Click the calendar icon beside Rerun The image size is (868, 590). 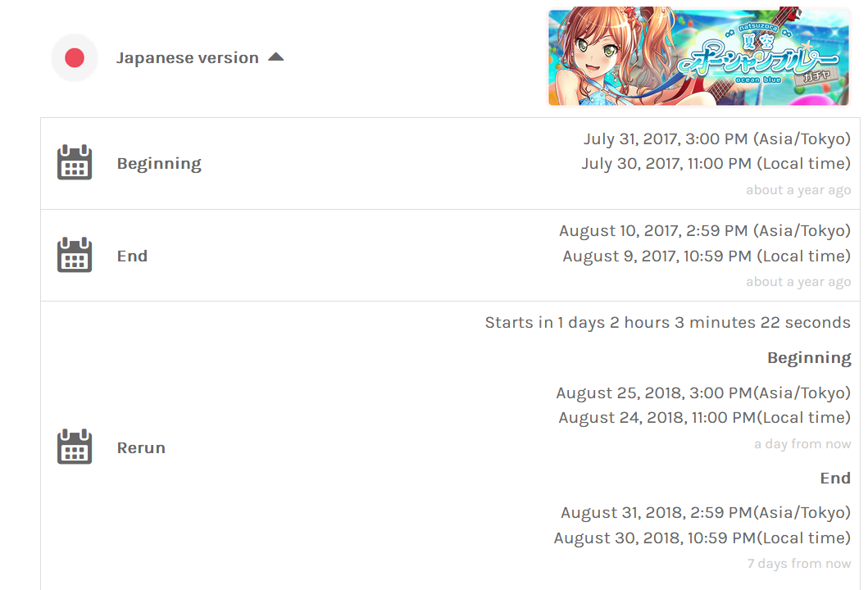tap(75, 447)
